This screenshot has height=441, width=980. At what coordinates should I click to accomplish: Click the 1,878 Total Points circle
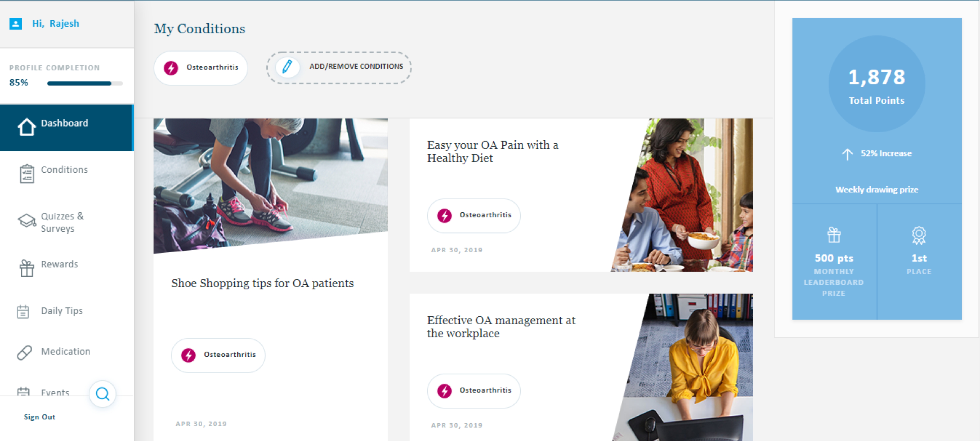click(x=876, y=84)
